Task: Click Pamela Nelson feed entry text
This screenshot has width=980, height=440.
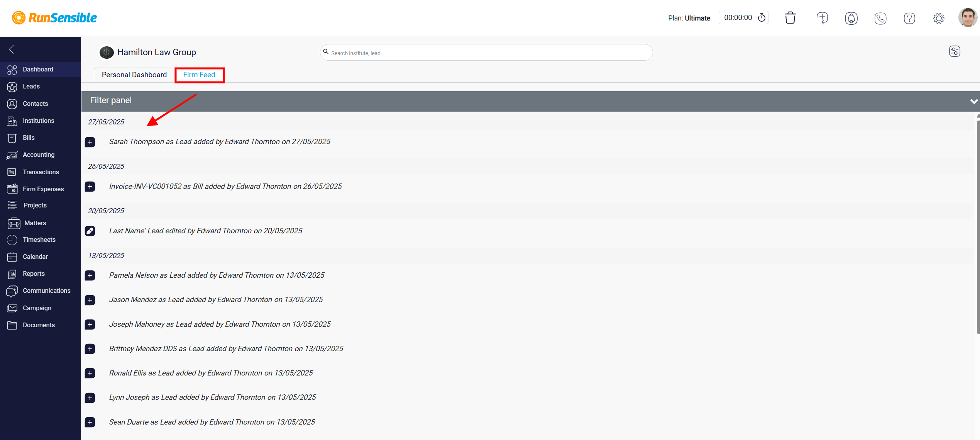Action: pyautogui.click(x=217, y=275)
